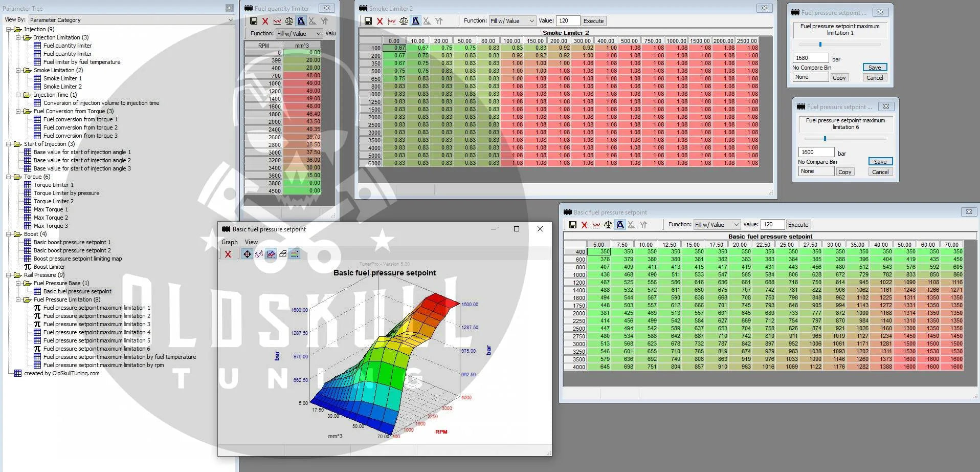Toggle highlighted weight icon in Basic fuel pressure table

[620, 225]
